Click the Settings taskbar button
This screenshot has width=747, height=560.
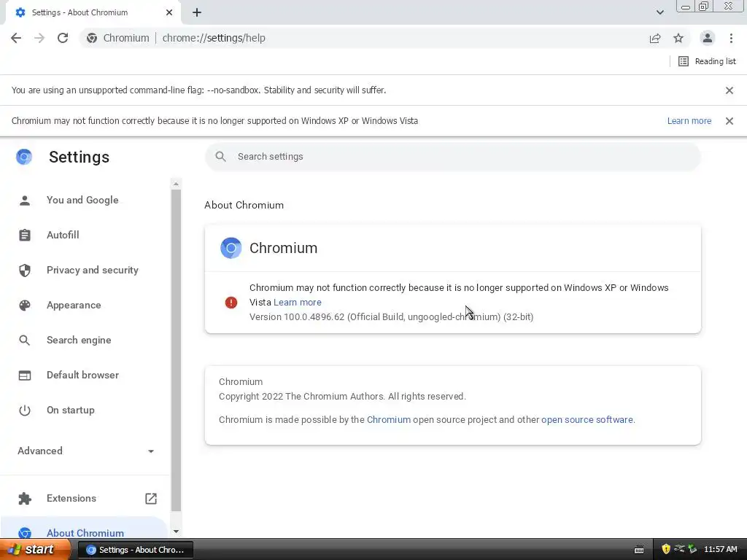135,550
